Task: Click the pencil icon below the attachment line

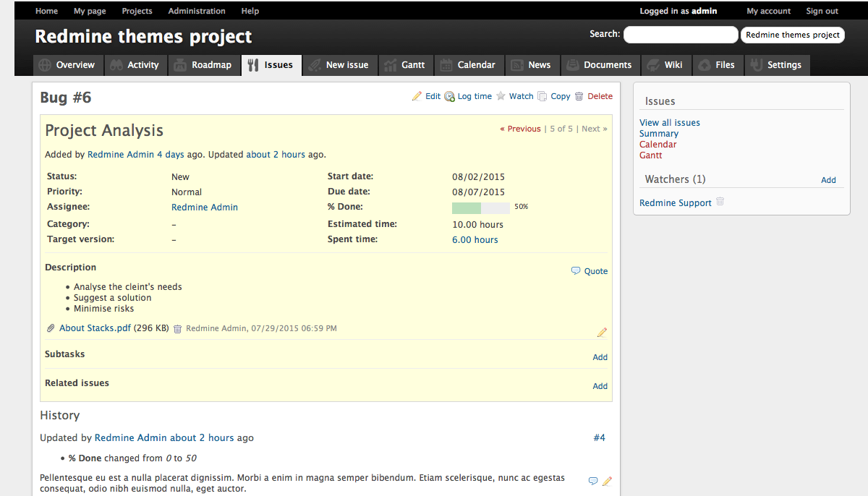Action: click(x=602, y=333)
